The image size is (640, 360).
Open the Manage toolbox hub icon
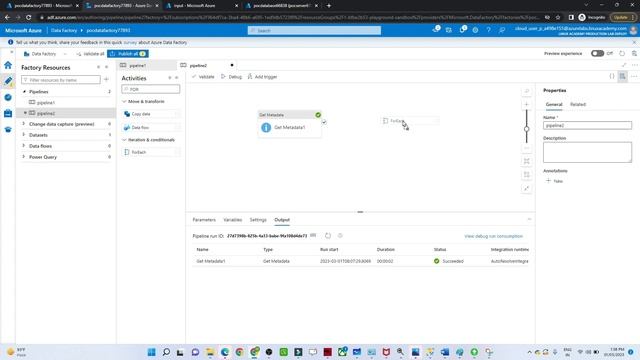(8, 113)
